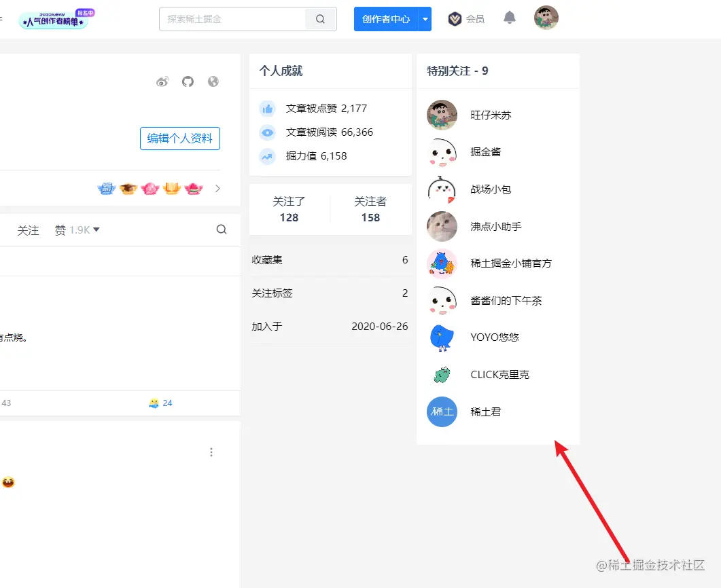
Task: Click 文章被点赞 2,177 text
Action: [326, 109]
